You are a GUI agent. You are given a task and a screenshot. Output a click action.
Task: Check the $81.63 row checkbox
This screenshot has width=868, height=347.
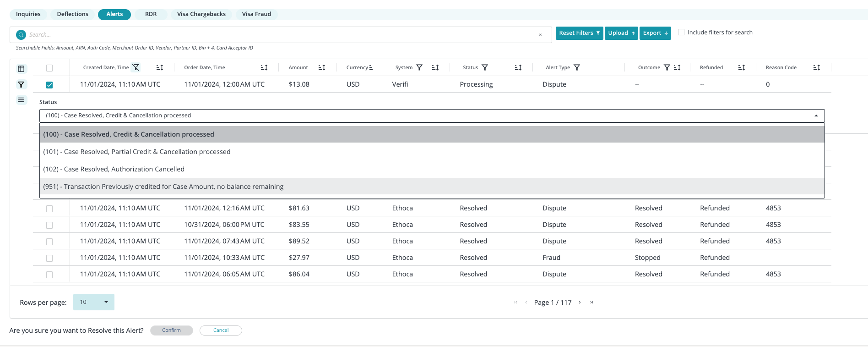(49, 209)
